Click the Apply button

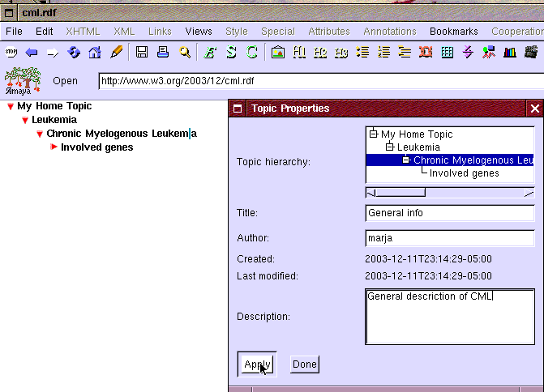tap(255, 364)
